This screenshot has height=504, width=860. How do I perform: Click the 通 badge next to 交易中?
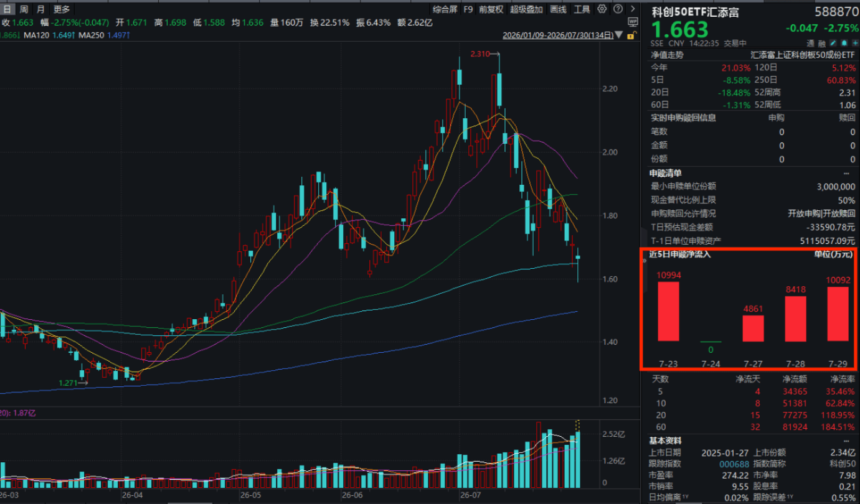click(810, 43)
